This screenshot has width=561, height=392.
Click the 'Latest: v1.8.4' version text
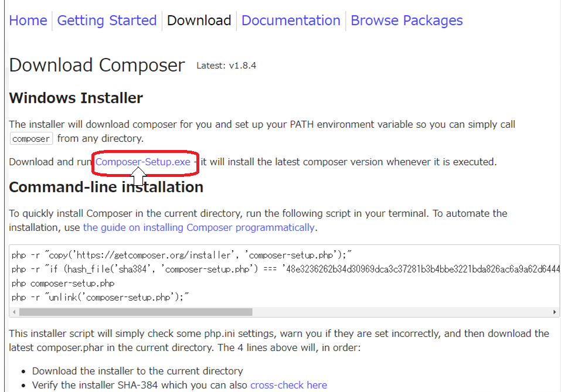coord(226,66)
